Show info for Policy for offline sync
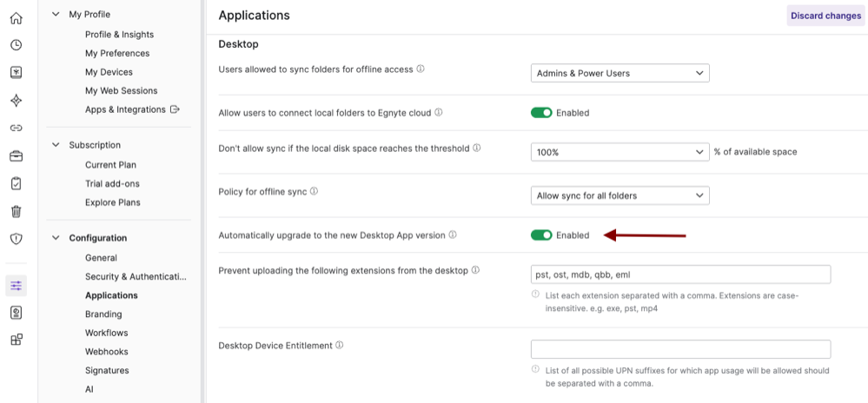The image size is (868, 403). tap(314, 192)
